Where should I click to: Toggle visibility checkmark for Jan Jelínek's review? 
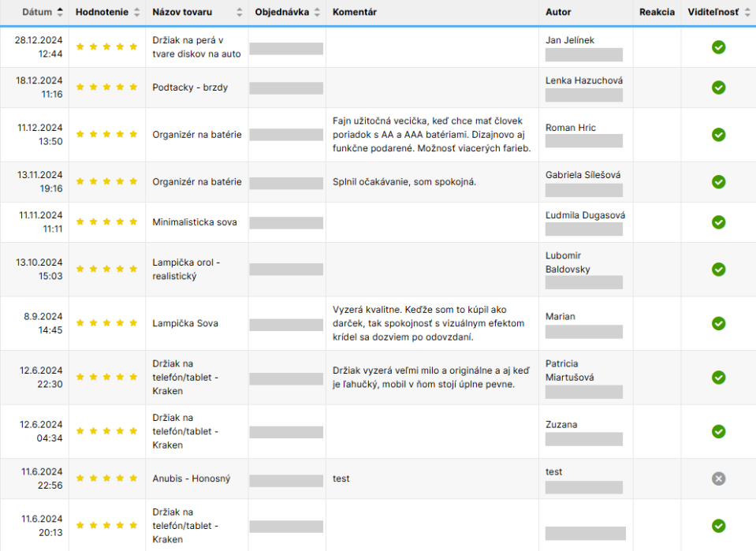pyautogui.click(x=718, y=47)
